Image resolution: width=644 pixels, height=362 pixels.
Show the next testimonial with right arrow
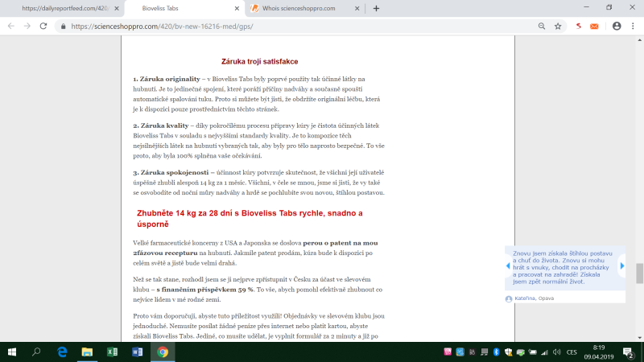622,266
